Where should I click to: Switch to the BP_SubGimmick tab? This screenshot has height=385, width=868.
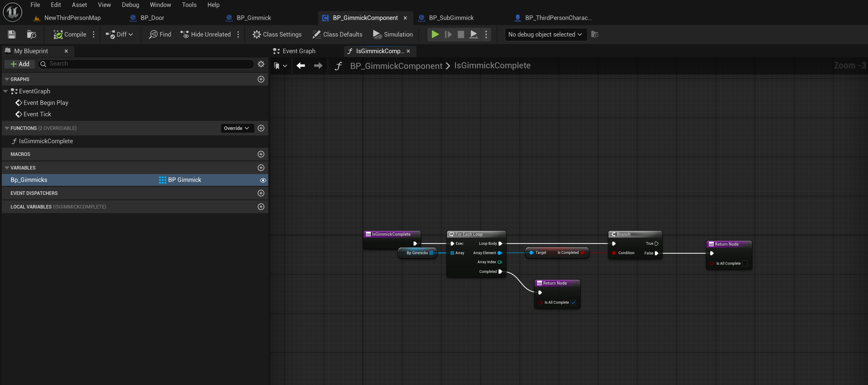[451, 18]
